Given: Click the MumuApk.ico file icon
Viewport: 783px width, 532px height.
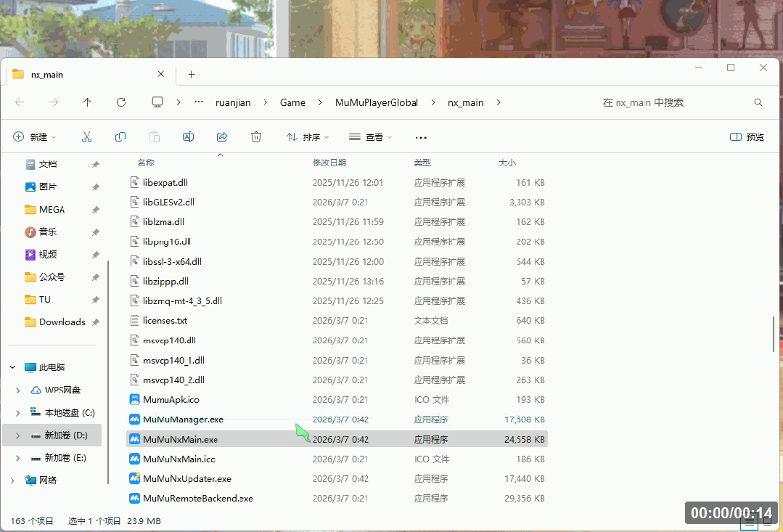Looking at the screenshot, I should click(134, 400).
